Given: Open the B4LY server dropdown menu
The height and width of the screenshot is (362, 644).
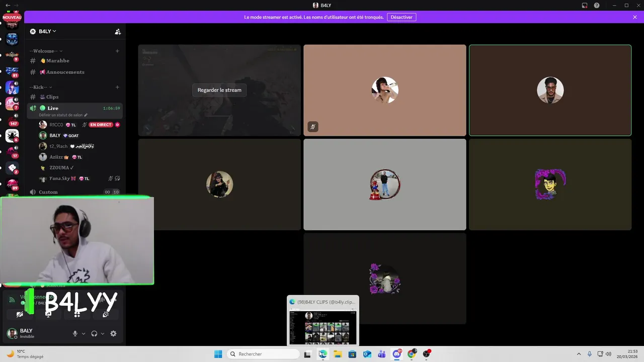Looking at the screenshot, I should [x=43, y=31].
